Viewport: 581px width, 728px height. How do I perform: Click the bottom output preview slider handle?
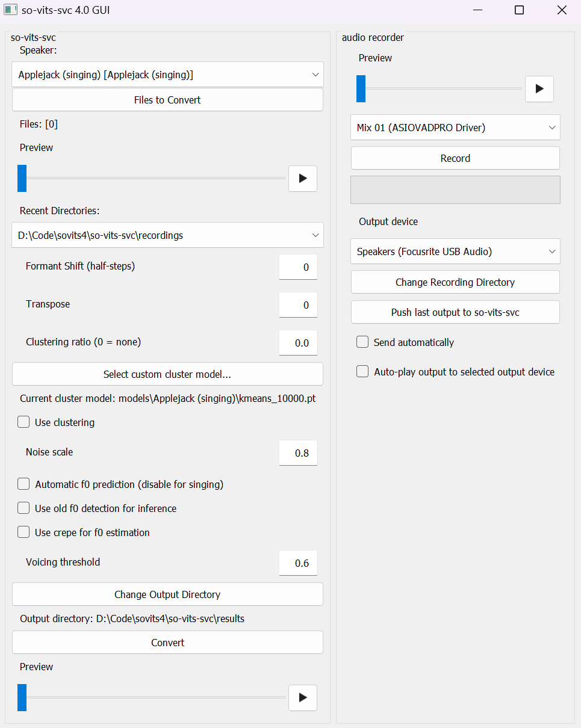(22, 698)
